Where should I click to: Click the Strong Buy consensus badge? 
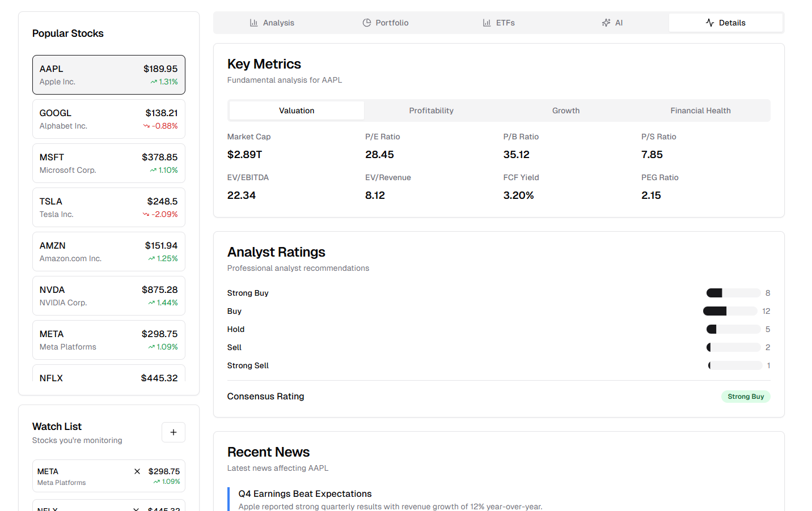(x=746, y=397)
